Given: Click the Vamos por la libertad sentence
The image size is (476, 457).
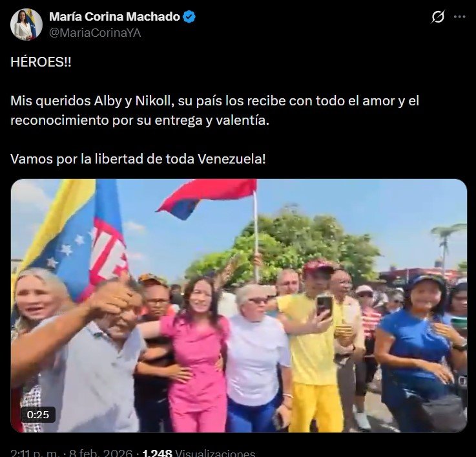Looking at the screenshot, I should tap(138, 159).
